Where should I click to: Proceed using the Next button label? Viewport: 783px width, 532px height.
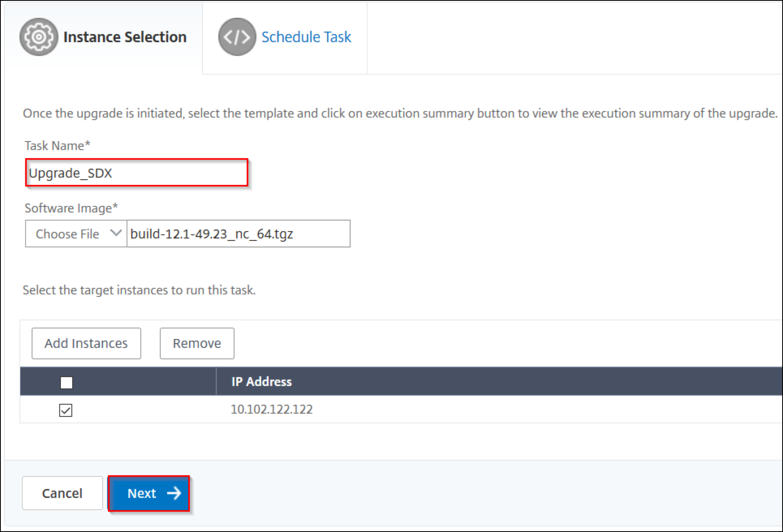pyautogui.click(x=142, y=493)
